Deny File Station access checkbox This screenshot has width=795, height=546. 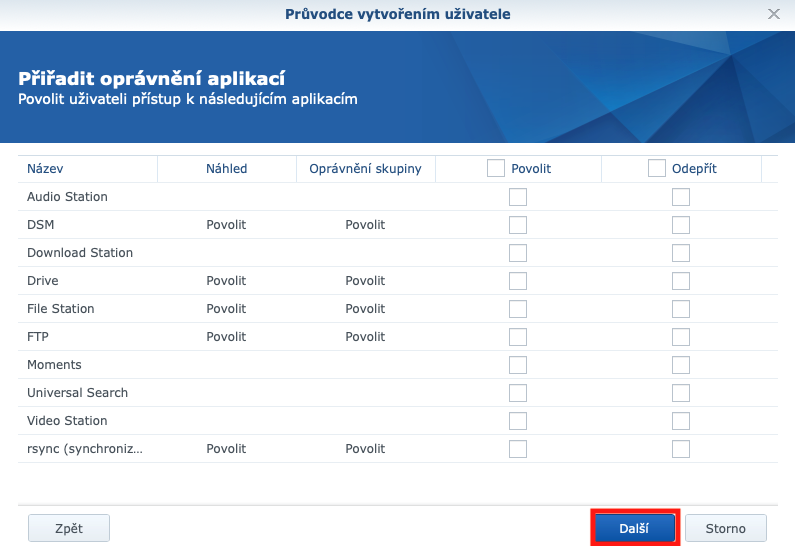[x=681, y=309]
